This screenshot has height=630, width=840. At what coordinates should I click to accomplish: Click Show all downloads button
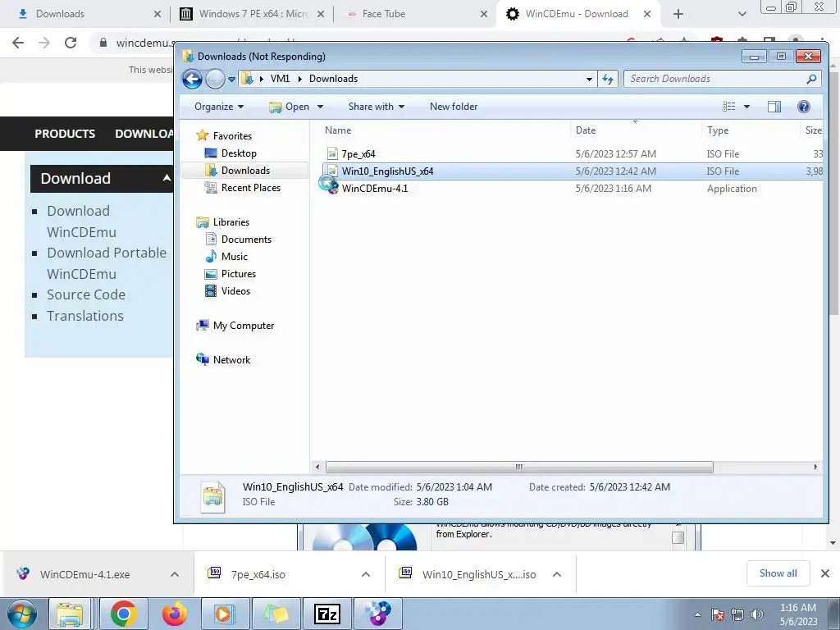pyautogui.click(x=778, y=573)
